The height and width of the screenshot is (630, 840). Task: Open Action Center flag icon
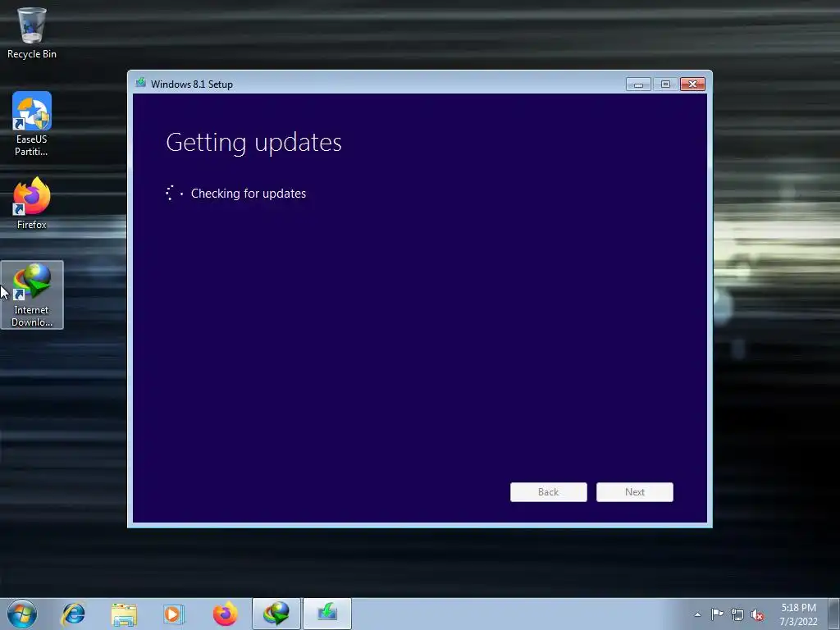(x=717, y=614)
